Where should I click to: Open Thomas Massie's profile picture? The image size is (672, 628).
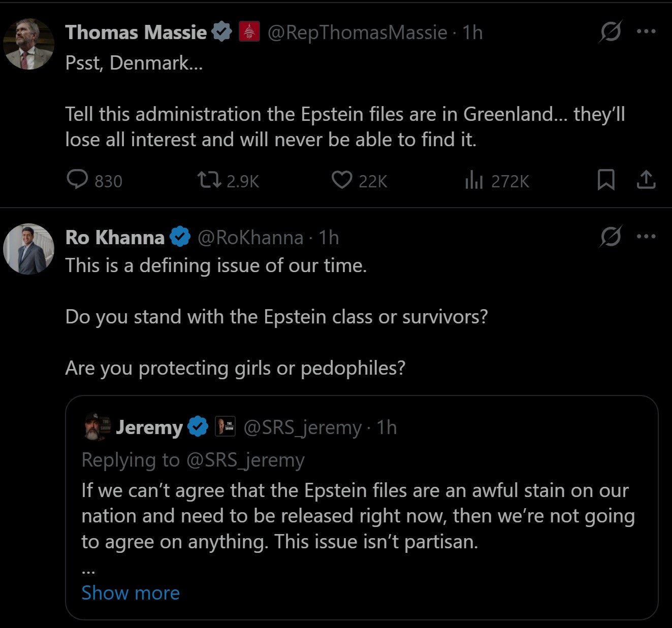[28, 44]
